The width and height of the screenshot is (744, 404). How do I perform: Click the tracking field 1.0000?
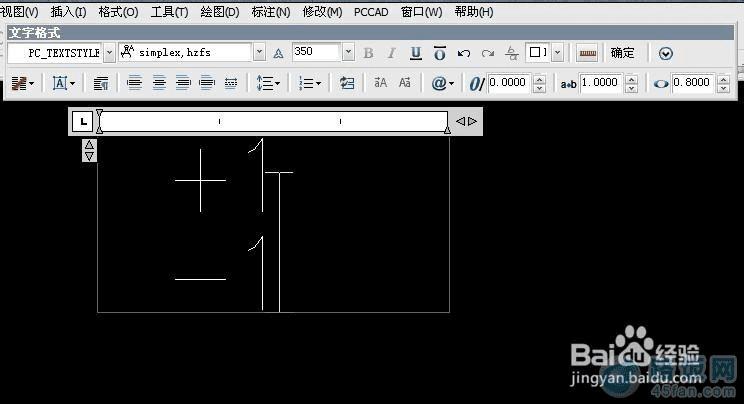click(600, 83)
